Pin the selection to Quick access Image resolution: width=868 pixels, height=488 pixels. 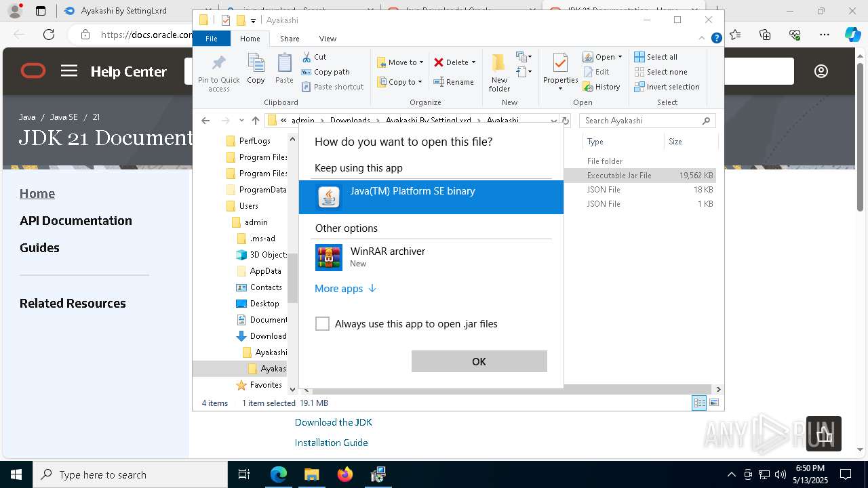click(x=218, y=73)
